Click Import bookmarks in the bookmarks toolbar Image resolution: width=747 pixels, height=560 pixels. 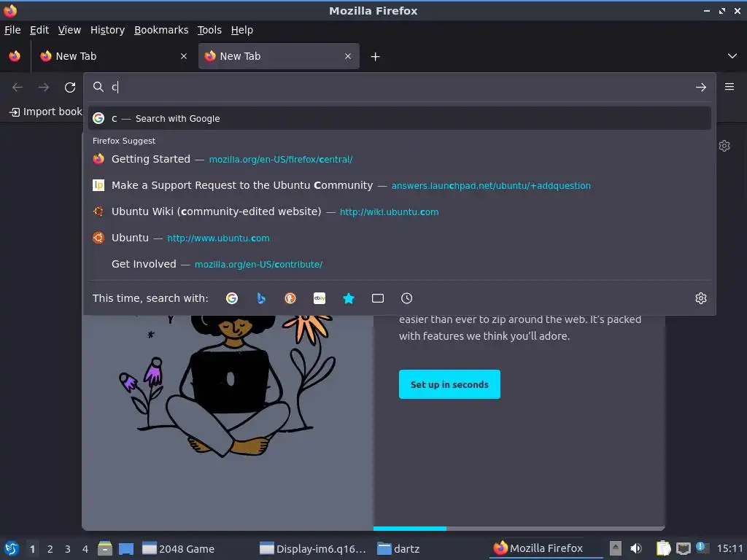tap(46, 112)
